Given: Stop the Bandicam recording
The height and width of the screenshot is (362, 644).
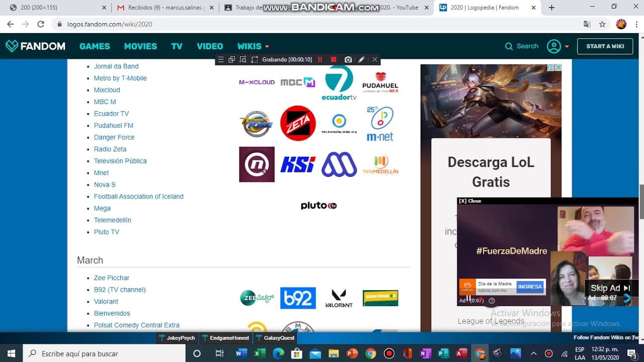Looking at the screenshot, I should click(x=333, y=59).
